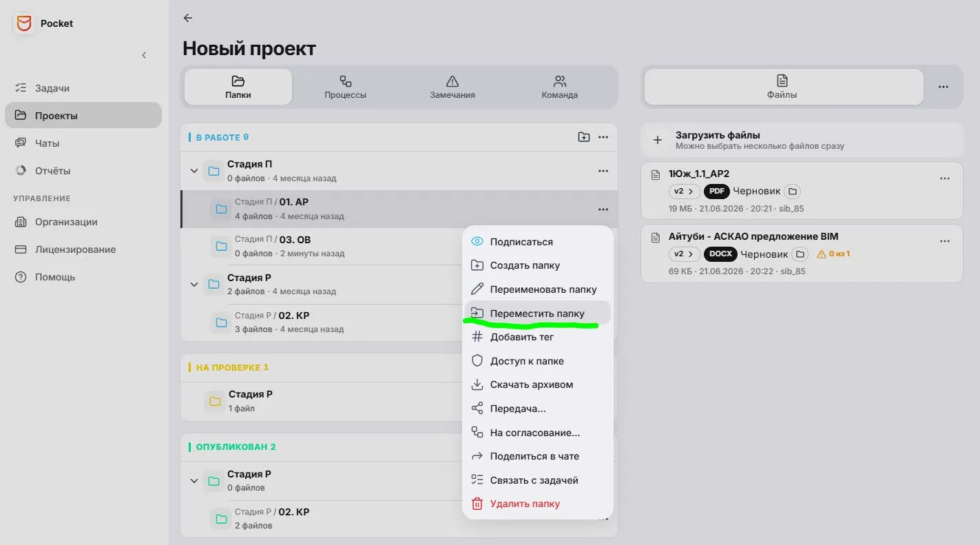Choose Скачать архивом in the context menu
Screen dimensions: 980x545
click(537, 384)
